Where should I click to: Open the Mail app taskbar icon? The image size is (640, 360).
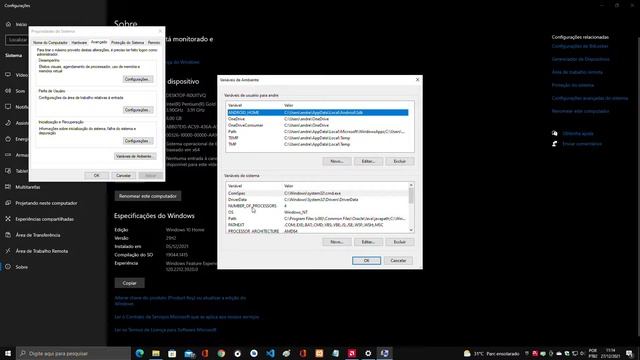pos(189,353)
